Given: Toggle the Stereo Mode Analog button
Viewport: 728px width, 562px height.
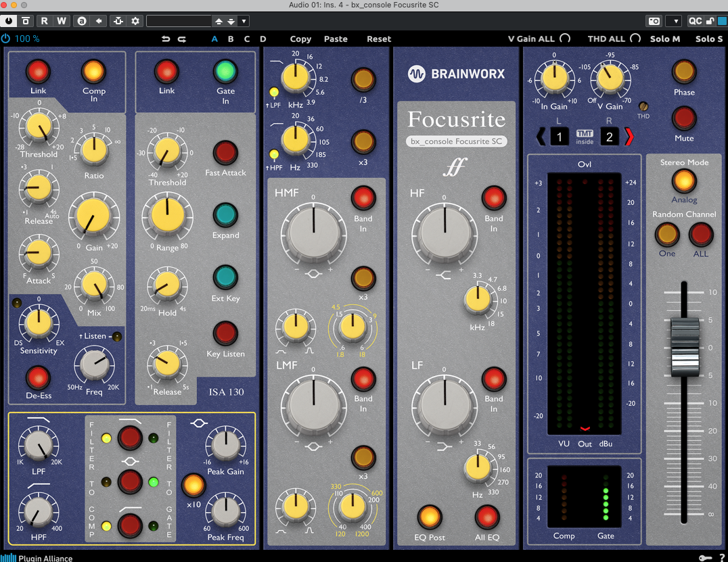Looking at the screenshot, I should (x=684, y=181).
